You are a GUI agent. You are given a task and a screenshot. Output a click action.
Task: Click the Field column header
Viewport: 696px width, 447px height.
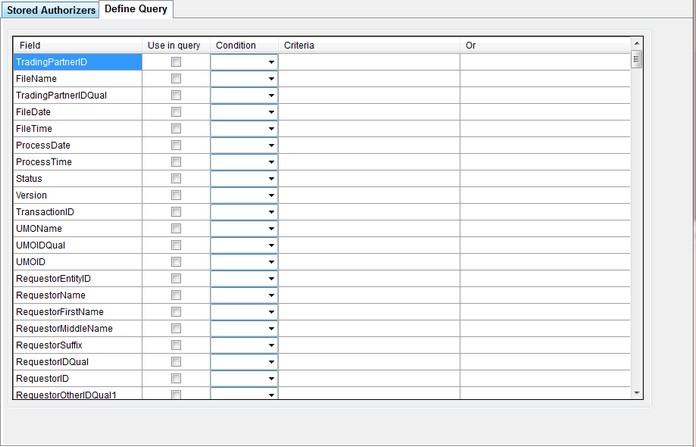[x=77, y=45]
